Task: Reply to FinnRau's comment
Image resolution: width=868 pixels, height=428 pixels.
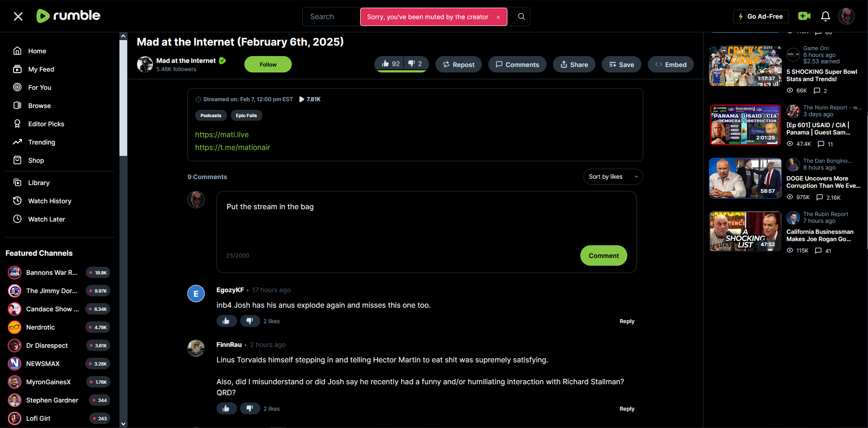Action: 627,409
